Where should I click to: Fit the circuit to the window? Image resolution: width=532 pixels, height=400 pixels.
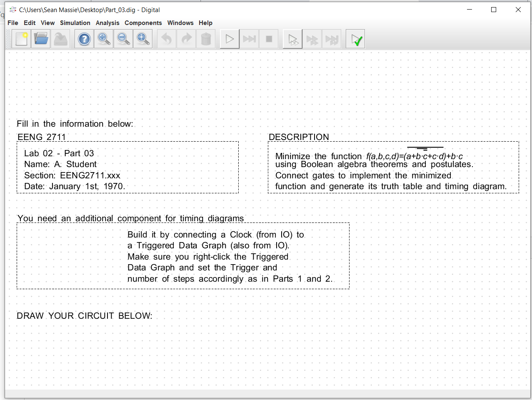[143, 39]
